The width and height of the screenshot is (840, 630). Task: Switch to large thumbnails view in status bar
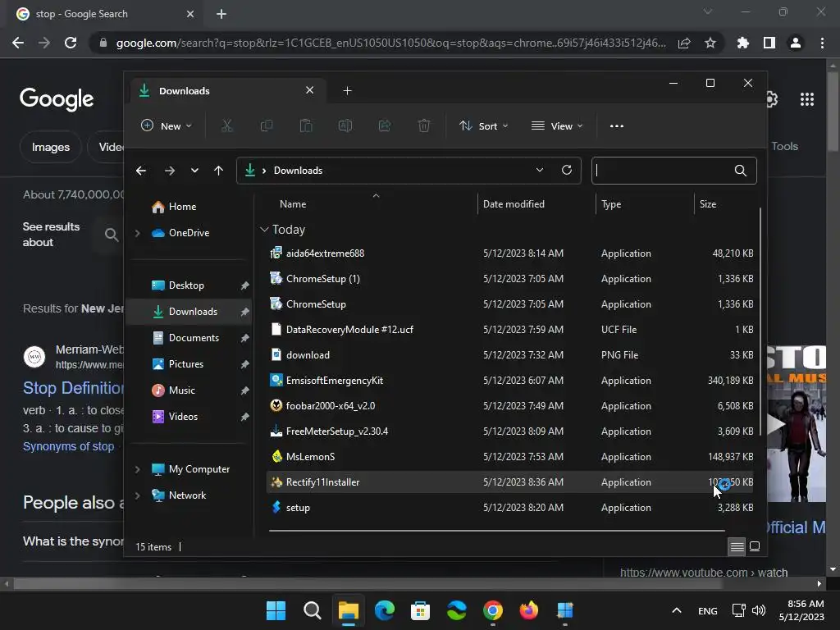755,546
